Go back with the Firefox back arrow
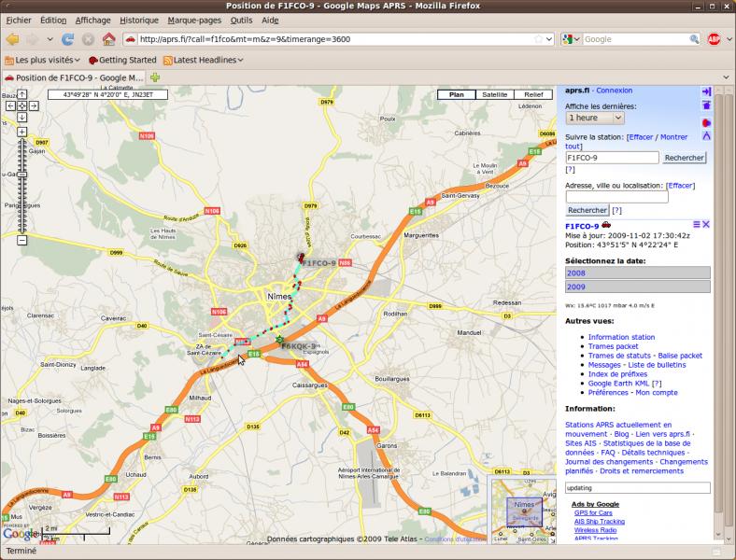 pyautogui.click(x=13, y=39)
